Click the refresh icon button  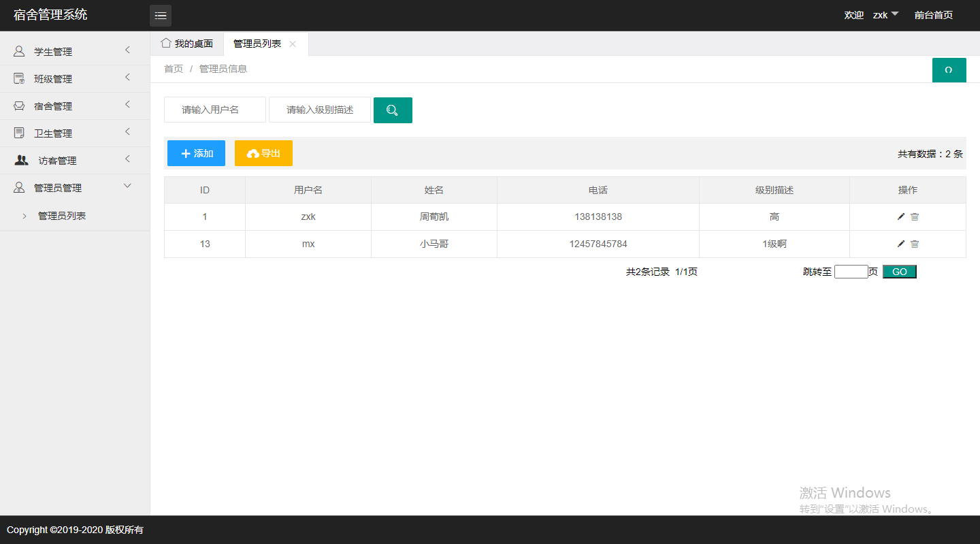(x=949, y=70)
